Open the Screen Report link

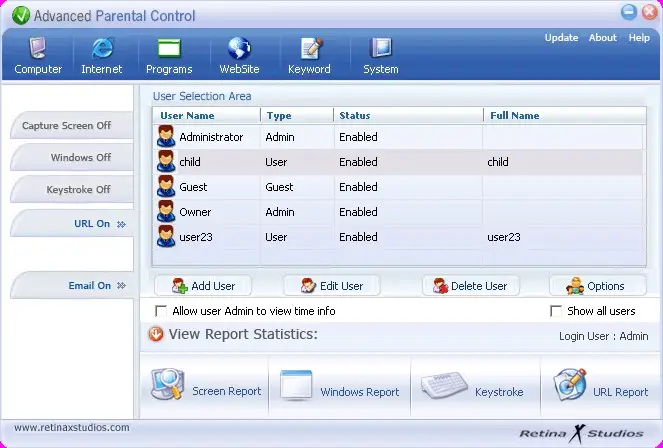click(x=227, y=391)
